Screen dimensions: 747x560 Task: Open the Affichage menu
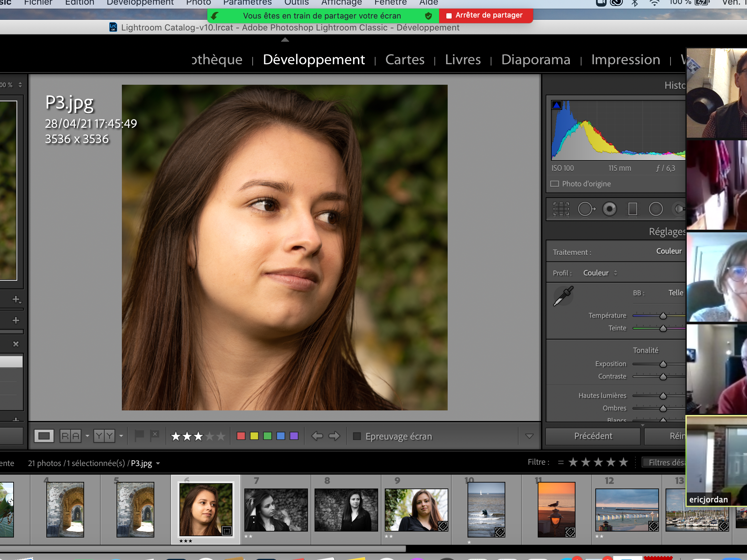coord(341,3)
